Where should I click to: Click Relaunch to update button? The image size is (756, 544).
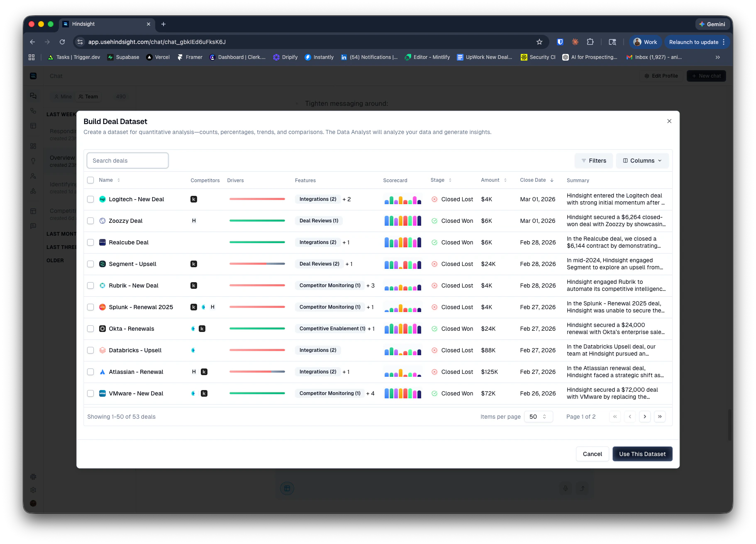(x=697, y=42)
